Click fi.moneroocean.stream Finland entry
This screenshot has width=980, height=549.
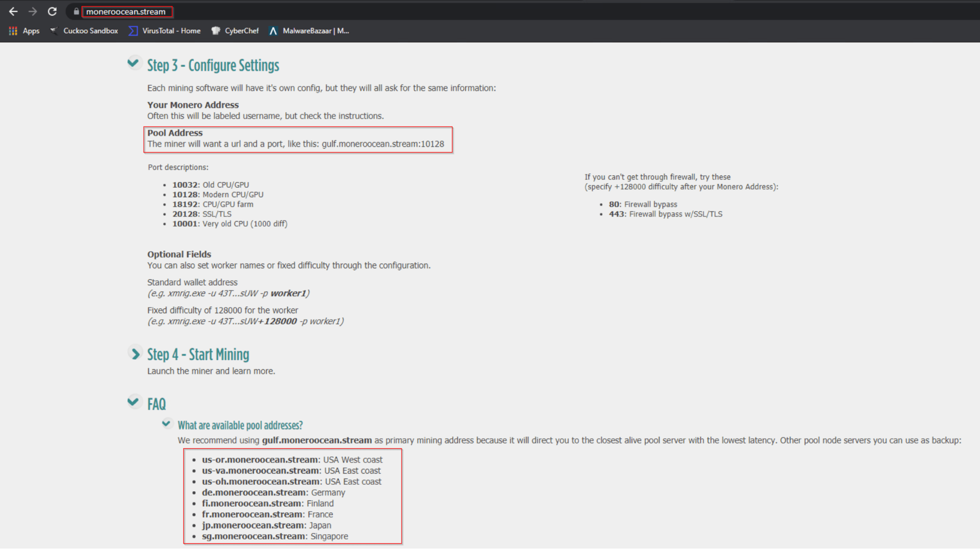(x=268, y=503)
